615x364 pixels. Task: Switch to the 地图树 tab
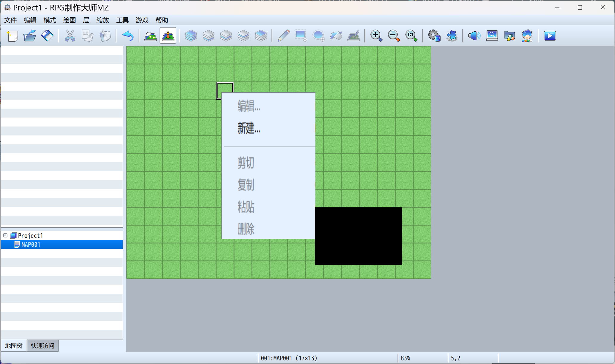(x=14, y=346)
